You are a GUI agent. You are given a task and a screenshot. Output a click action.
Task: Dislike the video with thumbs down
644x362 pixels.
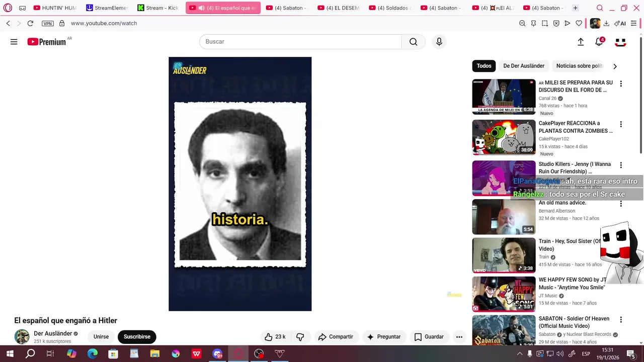[x=300, y=337]
